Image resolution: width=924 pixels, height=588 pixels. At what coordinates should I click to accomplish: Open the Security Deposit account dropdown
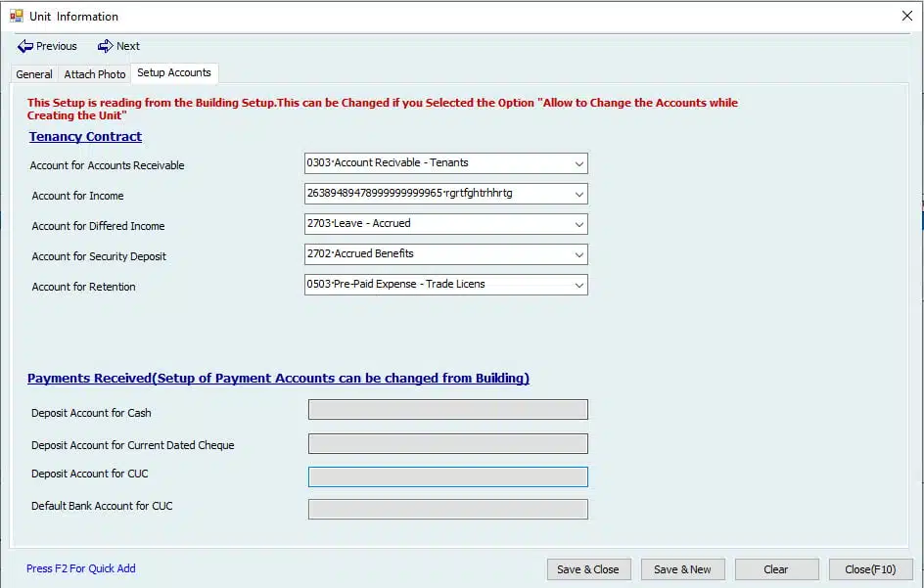point(446,254)
